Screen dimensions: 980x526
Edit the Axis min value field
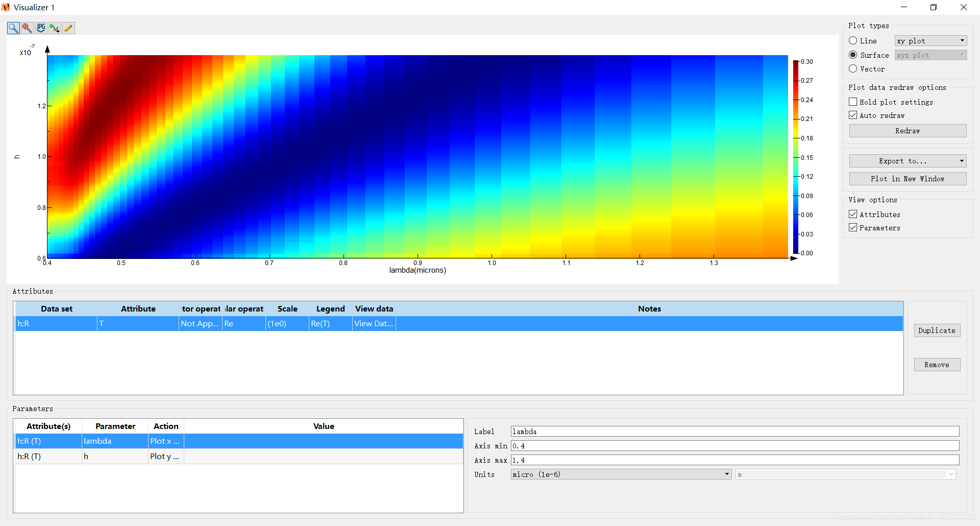click(x=735, y=446)
